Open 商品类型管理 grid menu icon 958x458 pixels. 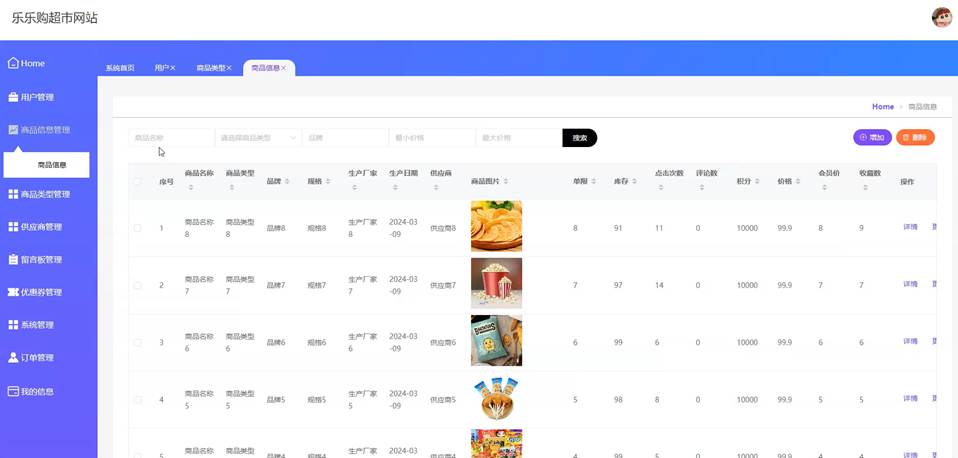click(x=13, y=194)
